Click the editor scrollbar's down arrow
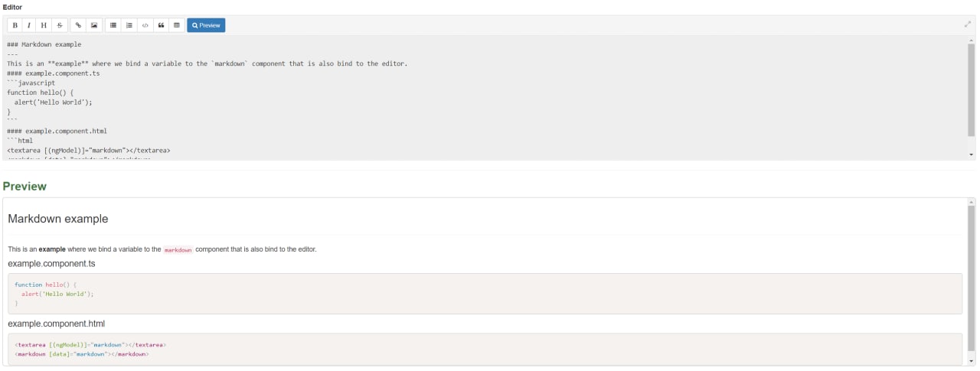The width and height of the screenshot is (980, 371). [x=972, y=155]
